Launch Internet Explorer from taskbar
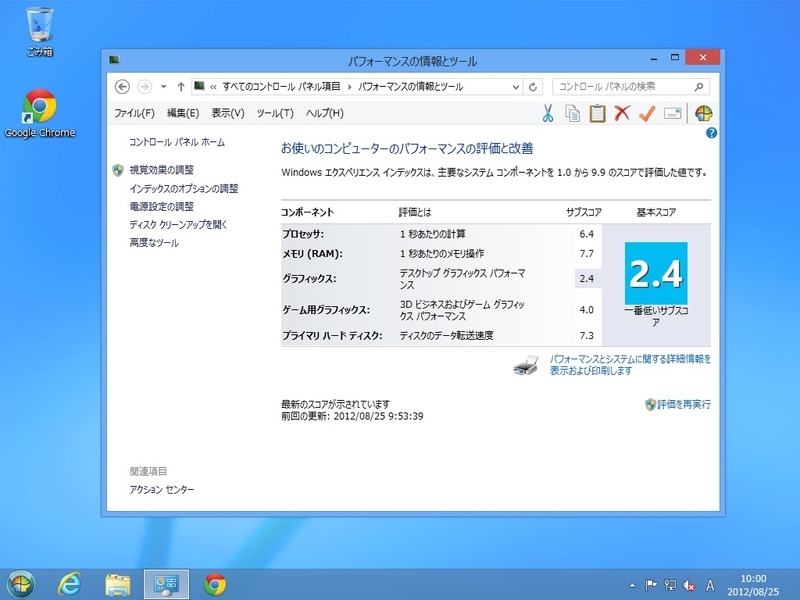The height and width of the screenshot is (600, 800). coord(69,584)
